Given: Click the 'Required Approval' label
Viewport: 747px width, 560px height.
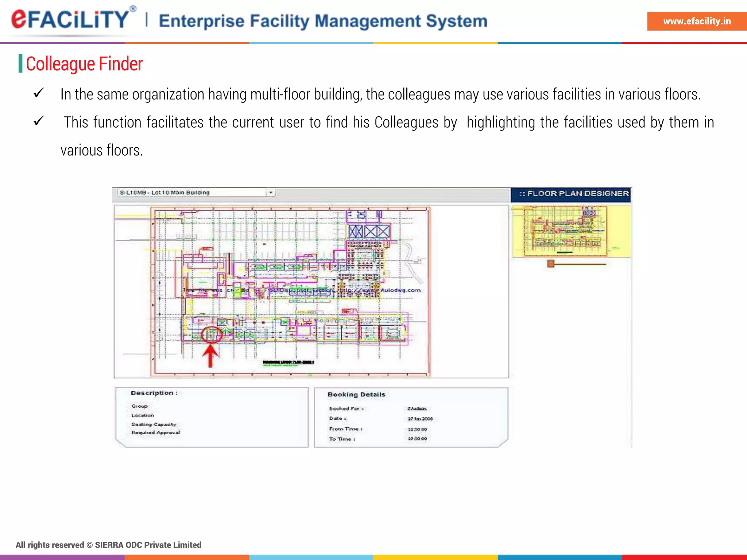Looking at the screenshot, I should 156,433.
